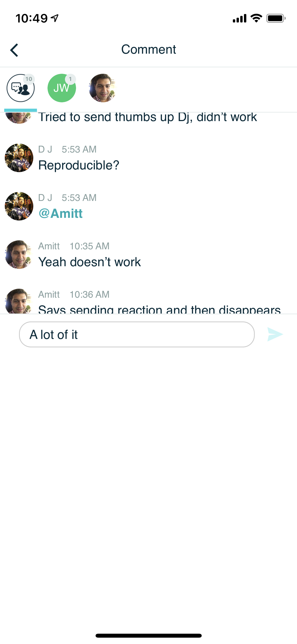Open the group conversation tab with 10 badge
This screenshot has width=297, height=644.
click(x=21, y=88)
